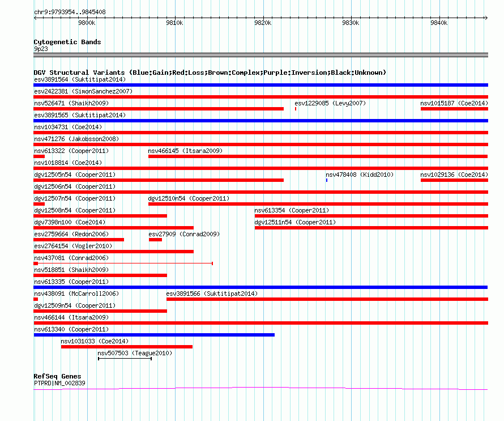504x421 pixels.
Task: Click the dgv12511n54 (Cooper2011) label
Action: pyautogui.click(x=295, y=222)
